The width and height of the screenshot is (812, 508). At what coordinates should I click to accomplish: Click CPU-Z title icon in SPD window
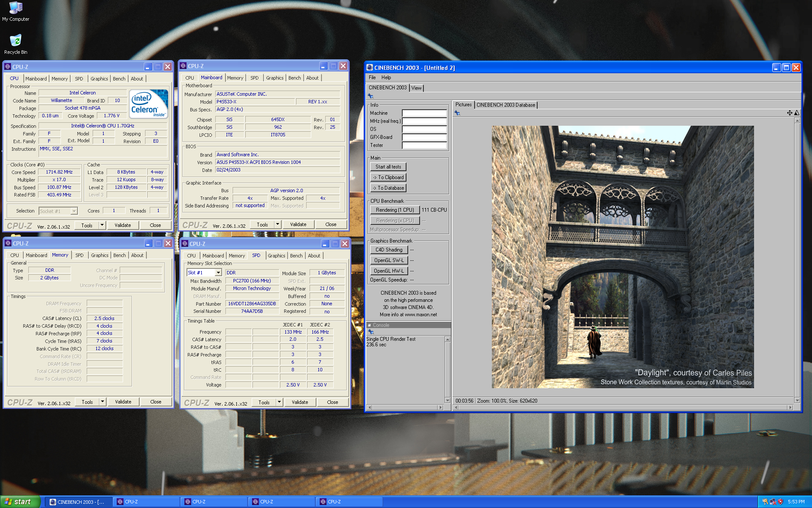(185, 244)
